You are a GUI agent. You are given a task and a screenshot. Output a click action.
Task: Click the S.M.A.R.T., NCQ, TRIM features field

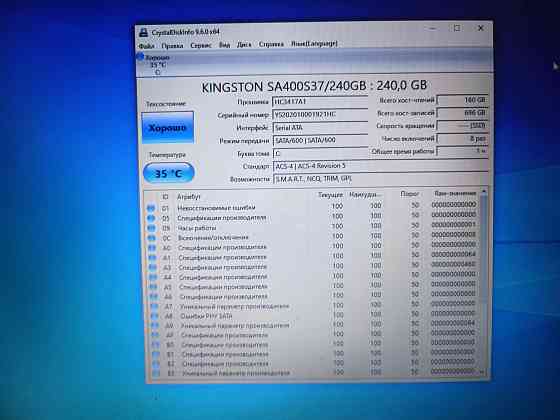(381, 179)
